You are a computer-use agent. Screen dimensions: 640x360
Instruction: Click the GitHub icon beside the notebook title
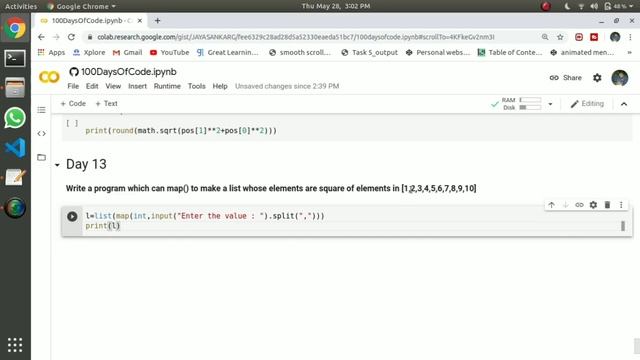pyautogui.click(x=74, y=72)
